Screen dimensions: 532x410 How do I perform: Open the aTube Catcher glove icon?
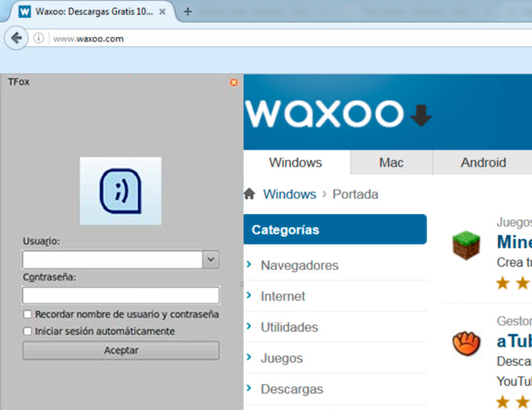click(466, 343)
